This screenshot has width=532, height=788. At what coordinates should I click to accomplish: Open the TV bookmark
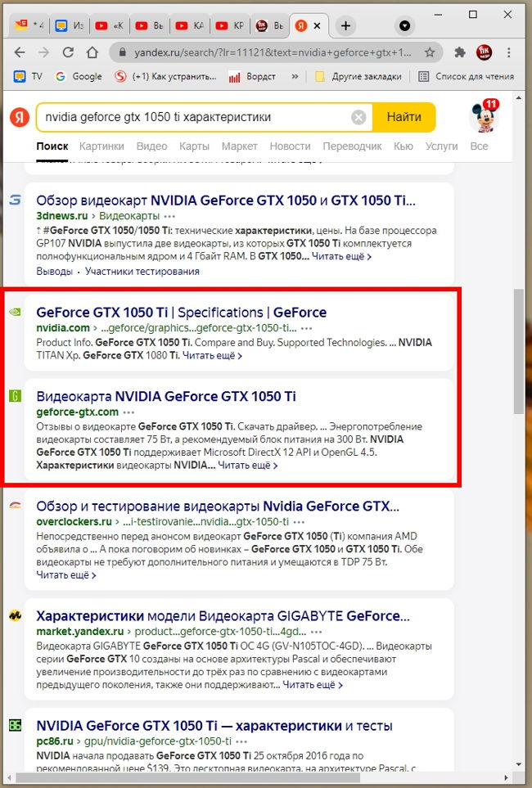pos(28,76)
